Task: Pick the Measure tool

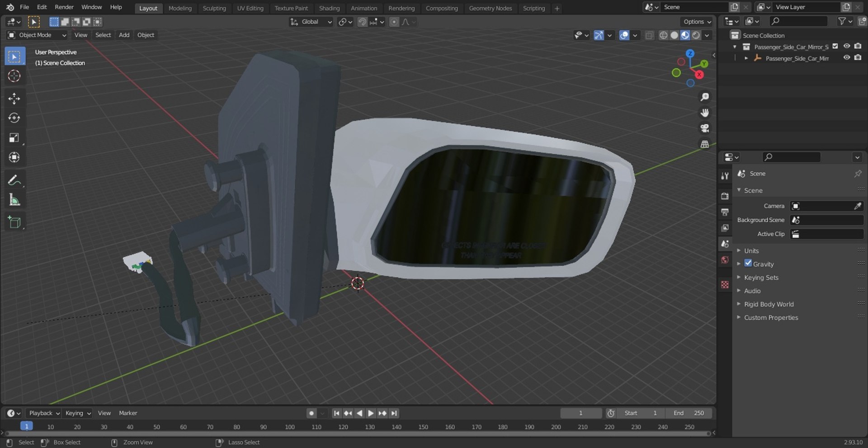Action: [x=14, y=200]
